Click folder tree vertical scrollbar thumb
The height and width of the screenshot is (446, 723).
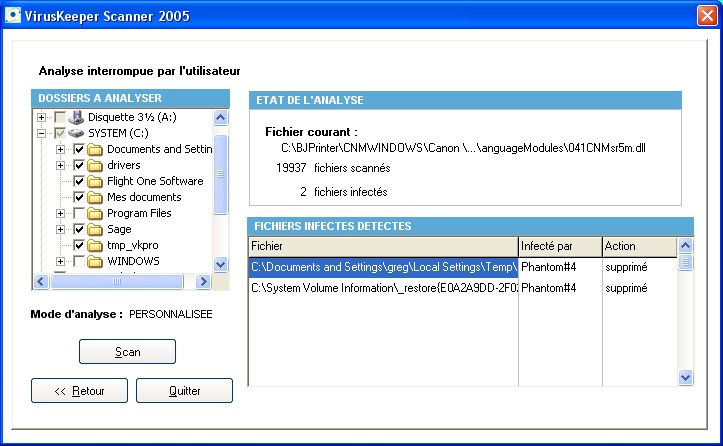pos(220,174)
